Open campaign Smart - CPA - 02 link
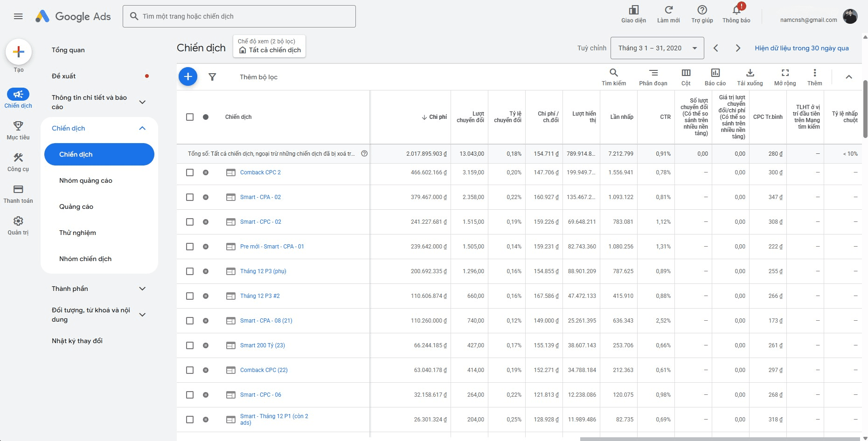The width and height of the screenshot is (868, 441). pos(260,197)
